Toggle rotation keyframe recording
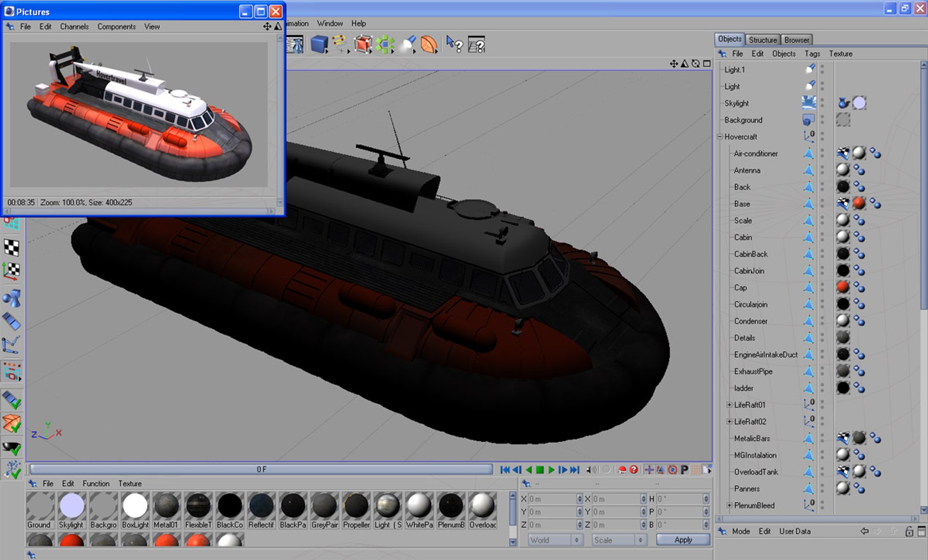This screenshot has height=560, width=928. point(672,470)
